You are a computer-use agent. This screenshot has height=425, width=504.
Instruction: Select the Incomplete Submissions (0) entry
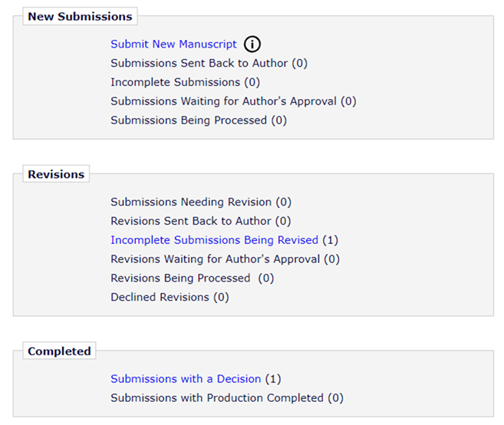(185, 82)
